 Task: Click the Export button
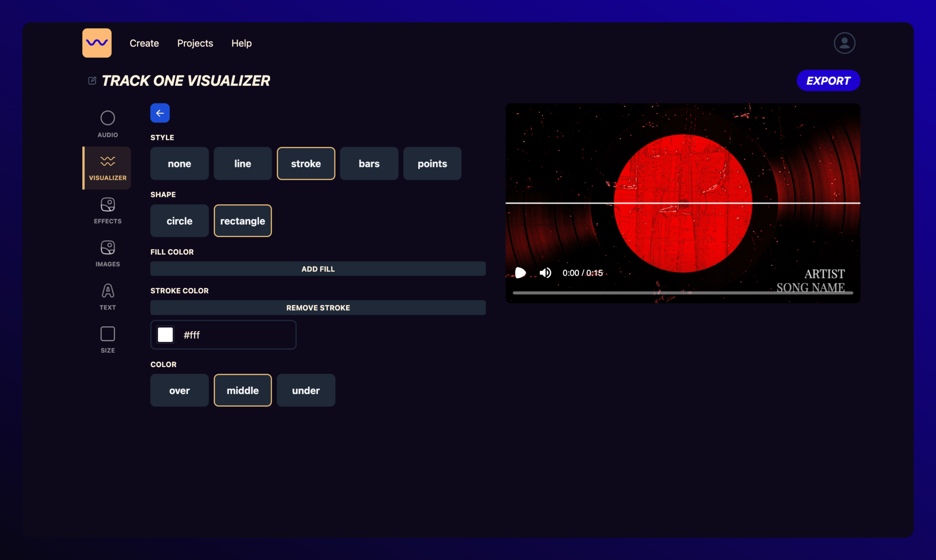tap(828, 81)
